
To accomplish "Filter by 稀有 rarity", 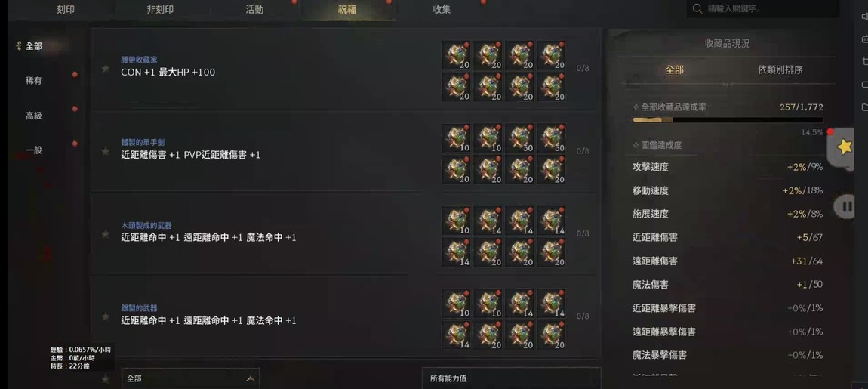I will pos(34,81).
